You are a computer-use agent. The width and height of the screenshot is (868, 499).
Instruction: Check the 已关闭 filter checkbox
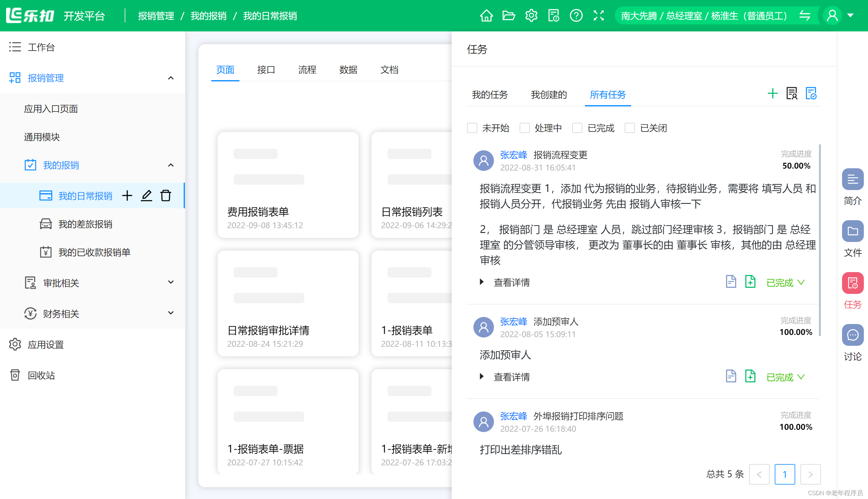[630, 128]
